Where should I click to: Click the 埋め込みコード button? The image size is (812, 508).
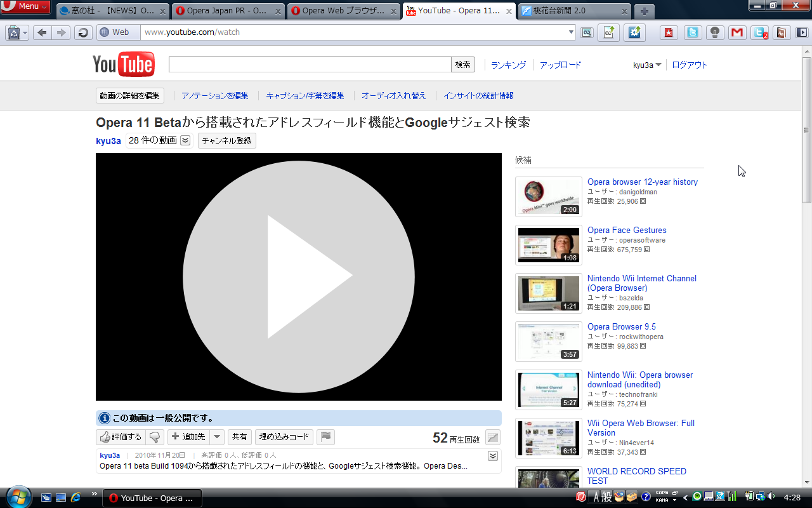pos(284,437)
